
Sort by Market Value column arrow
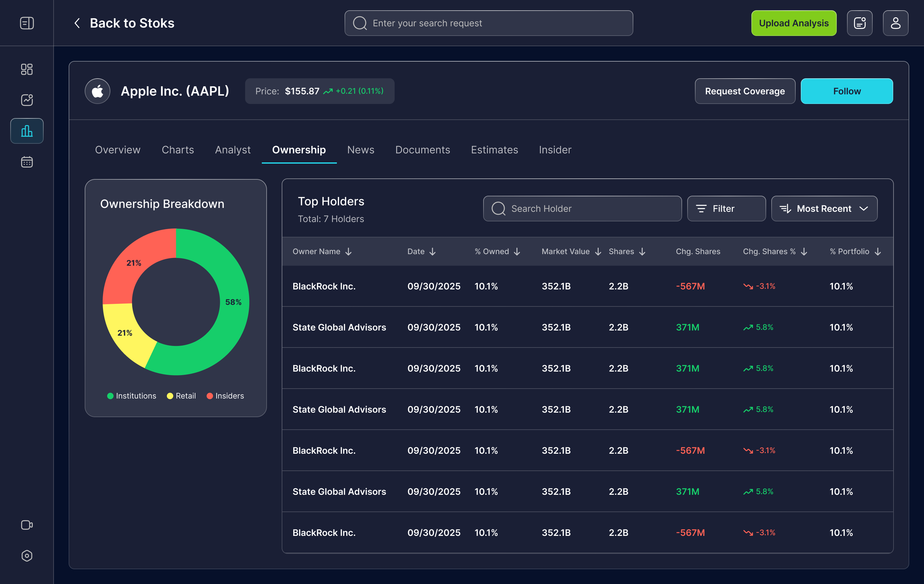(598, 252)
